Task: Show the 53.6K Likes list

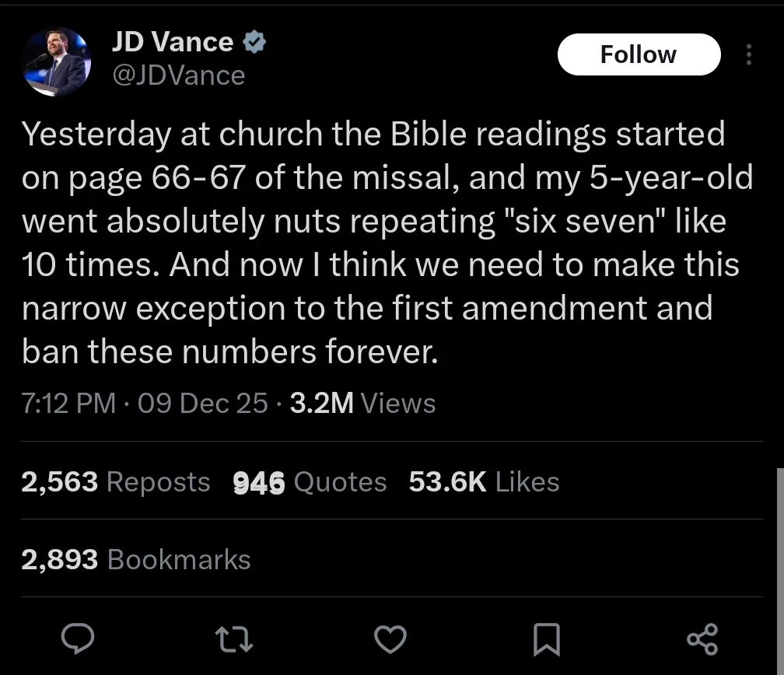Action: coord(484,482)
